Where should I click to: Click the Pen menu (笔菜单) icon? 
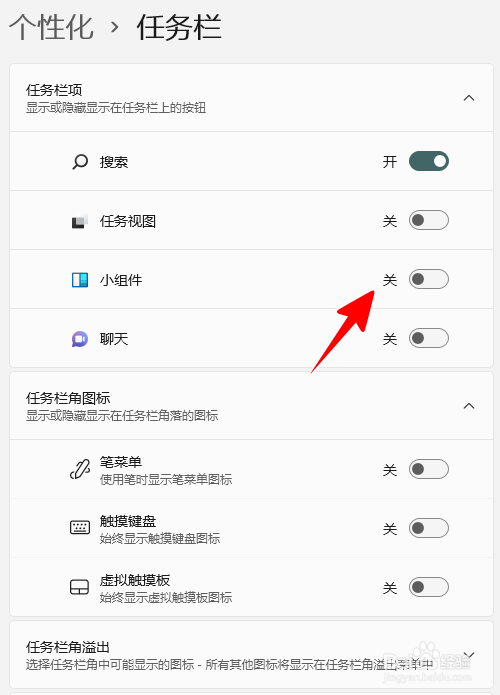click(x=80, y=469)
